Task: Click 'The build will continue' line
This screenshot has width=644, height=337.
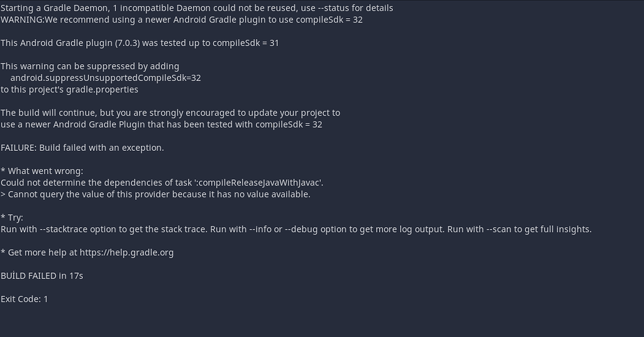Action: pos(170,113)
